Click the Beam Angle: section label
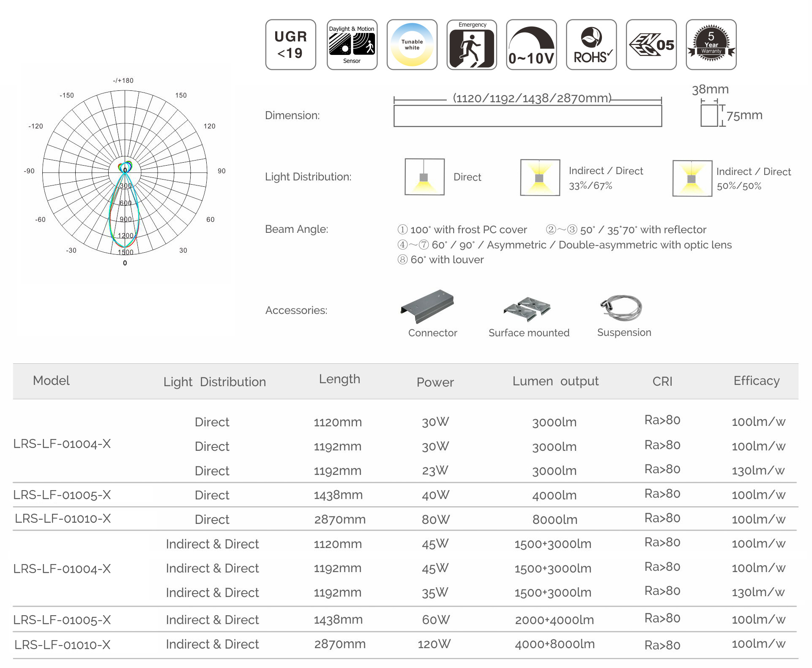Screen dimensions: 812x668 point(297,229)
